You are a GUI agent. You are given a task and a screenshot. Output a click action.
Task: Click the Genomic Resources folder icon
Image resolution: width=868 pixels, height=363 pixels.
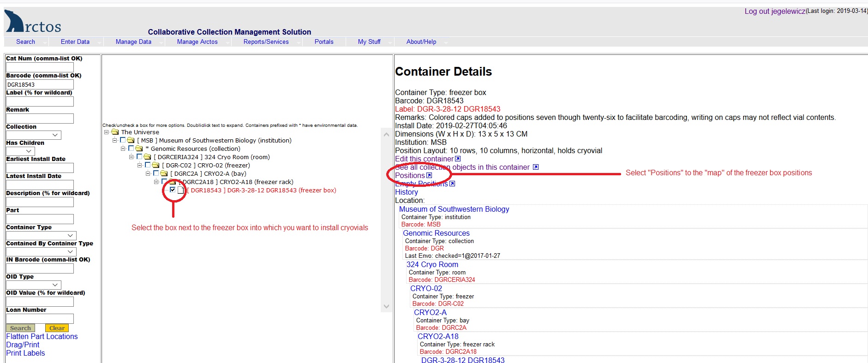tap(139, 149)
